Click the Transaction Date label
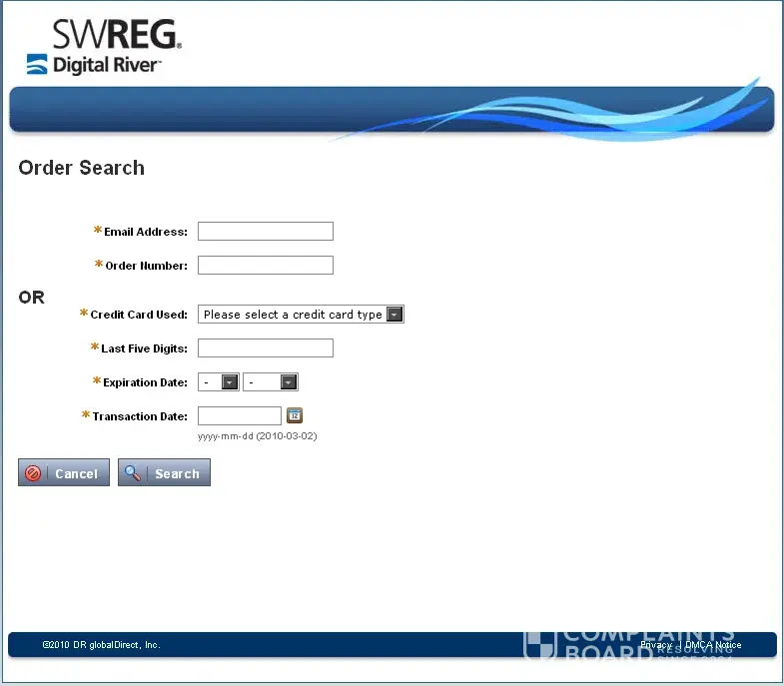The height and width of the screenshot is (686, 784). click(x=140, y=416)
